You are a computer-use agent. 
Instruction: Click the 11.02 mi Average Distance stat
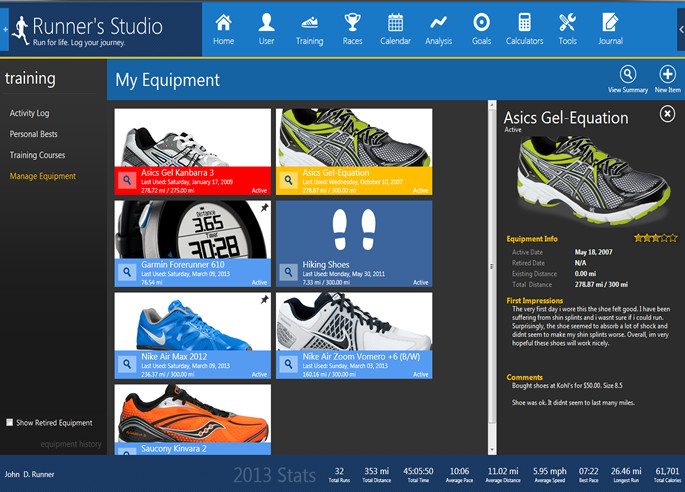point(503,475)
